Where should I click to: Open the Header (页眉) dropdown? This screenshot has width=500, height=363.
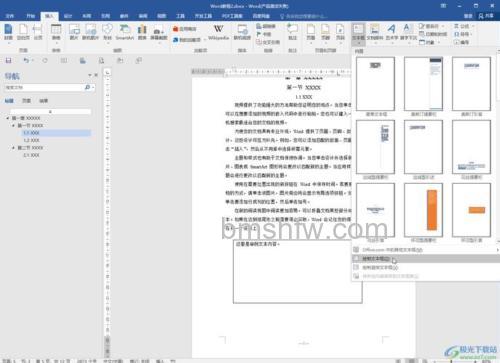click(310, 33)
